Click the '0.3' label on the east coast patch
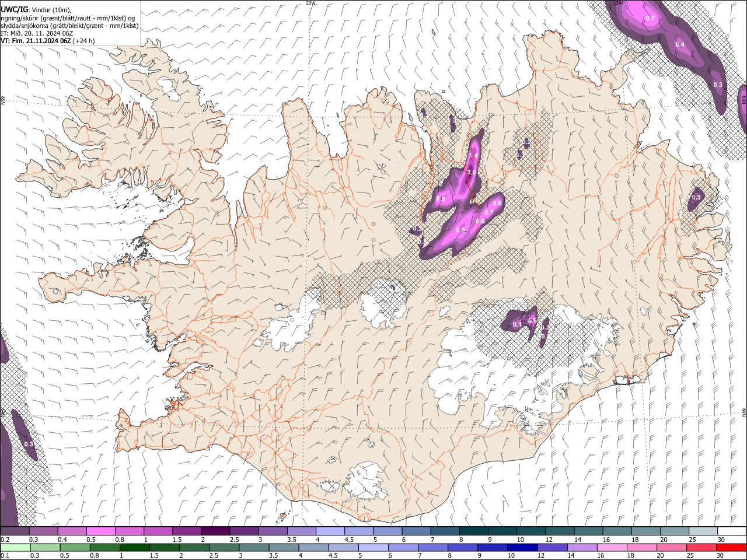Screen dimensions: 747x560 coord(696,198)
